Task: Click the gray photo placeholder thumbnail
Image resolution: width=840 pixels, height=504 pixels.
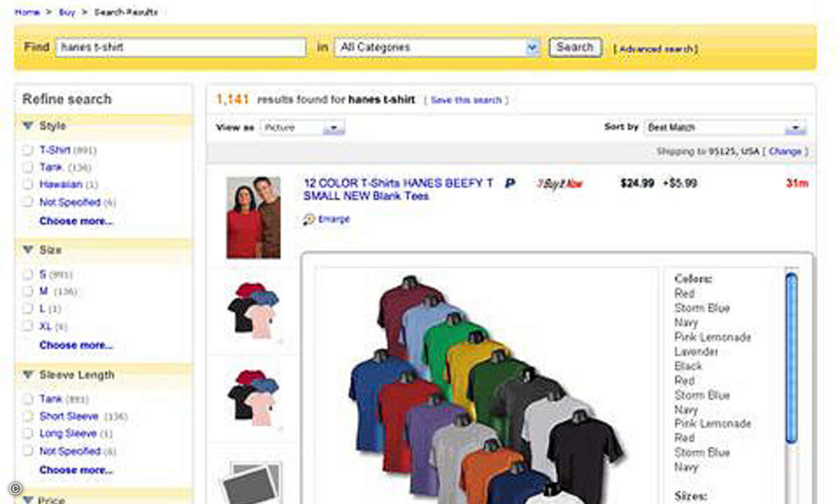Action: [252, 482]
